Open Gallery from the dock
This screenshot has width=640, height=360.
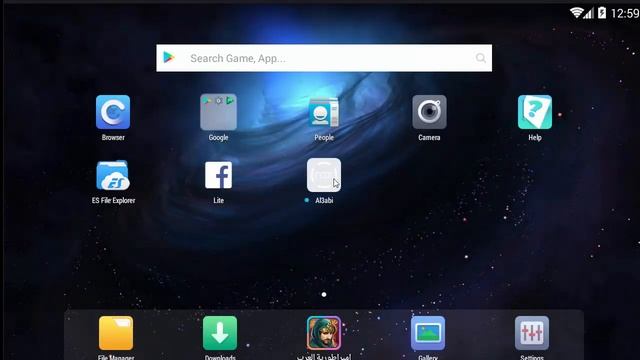[x=428, y=333]
